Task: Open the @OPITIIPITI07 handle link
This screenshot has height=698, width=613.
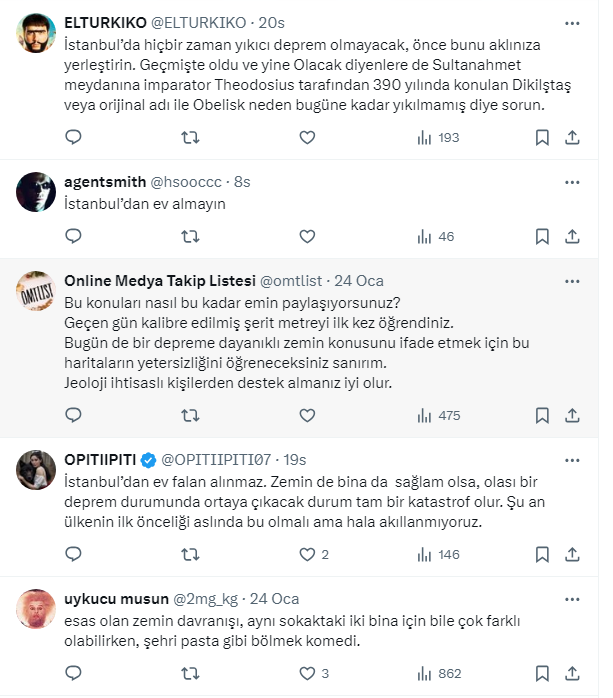Action: point(219,460)
